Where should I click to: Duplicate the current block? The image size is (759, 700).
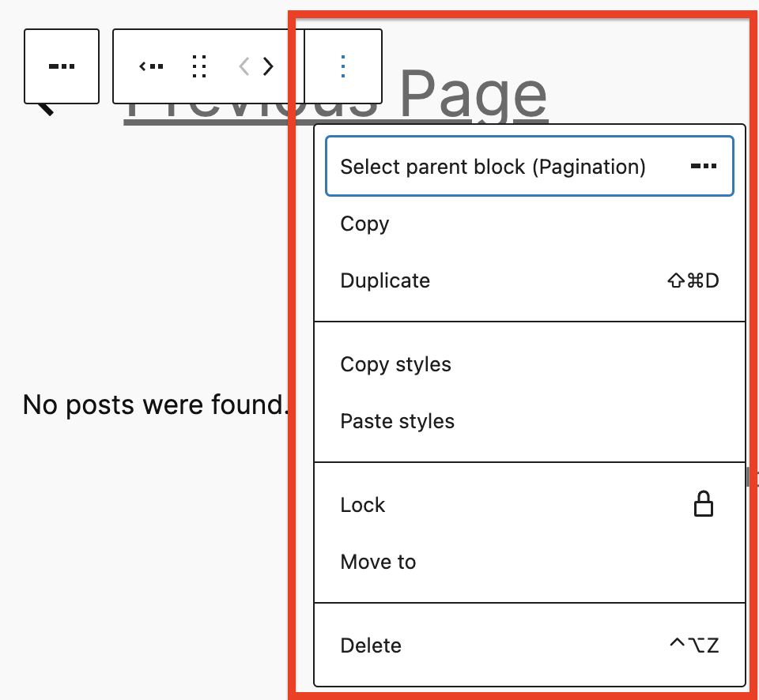point(385,280)
